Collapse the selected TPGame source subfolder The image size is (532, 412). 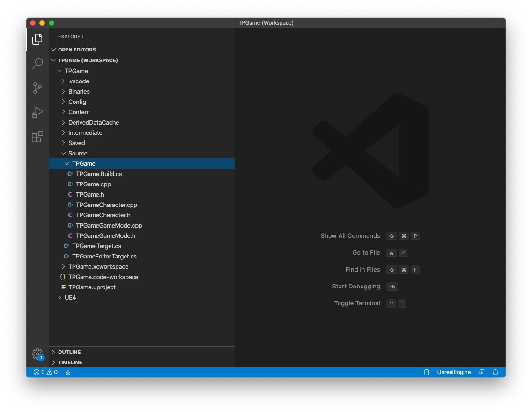point(141,163)
